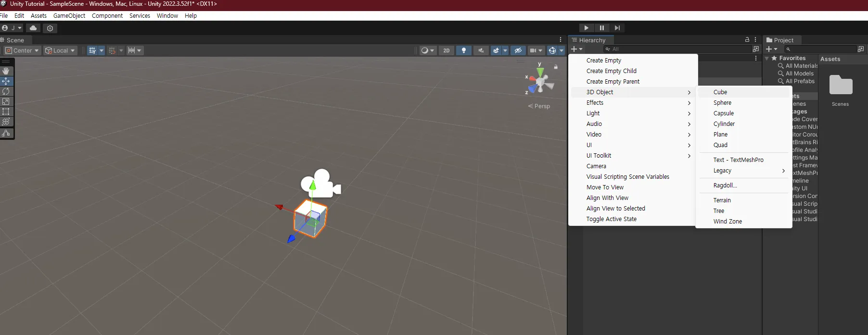Expand the Legacy submenu entry
This screenshot has height=335, width=868.
pos(744,170)
